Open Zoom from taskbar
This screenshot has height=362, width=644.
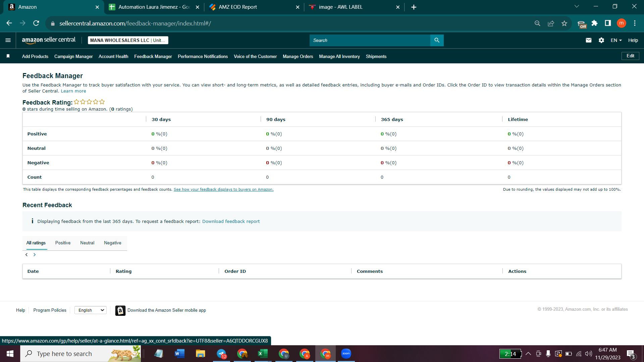click(346, 354)
